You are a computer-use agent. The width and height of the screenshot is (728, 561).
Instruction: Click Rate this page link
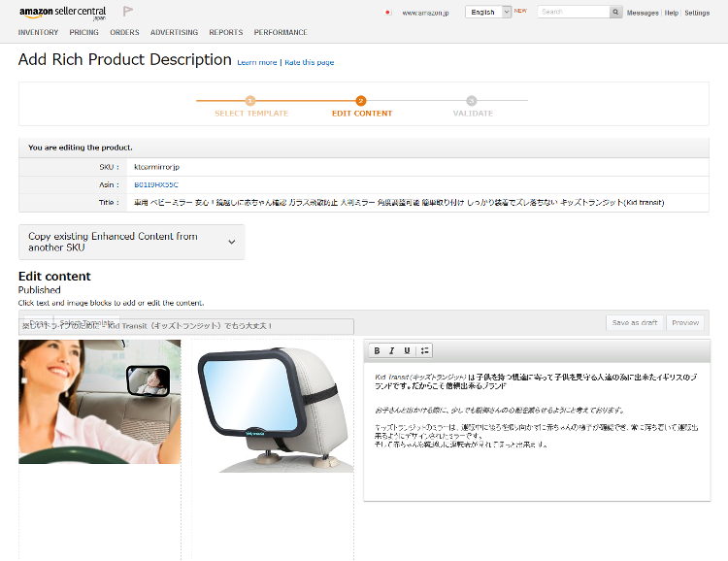310,62
